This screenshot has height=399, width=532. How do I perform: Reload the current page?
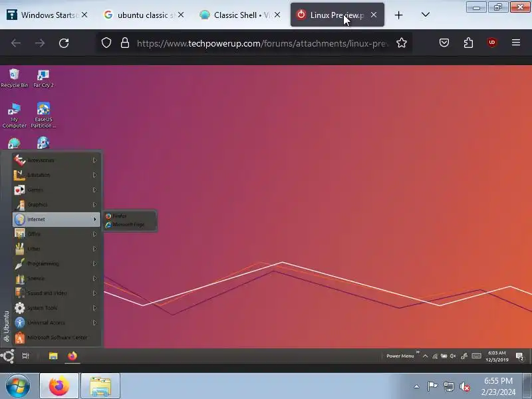pyautogui.click(x=64, y=43)
